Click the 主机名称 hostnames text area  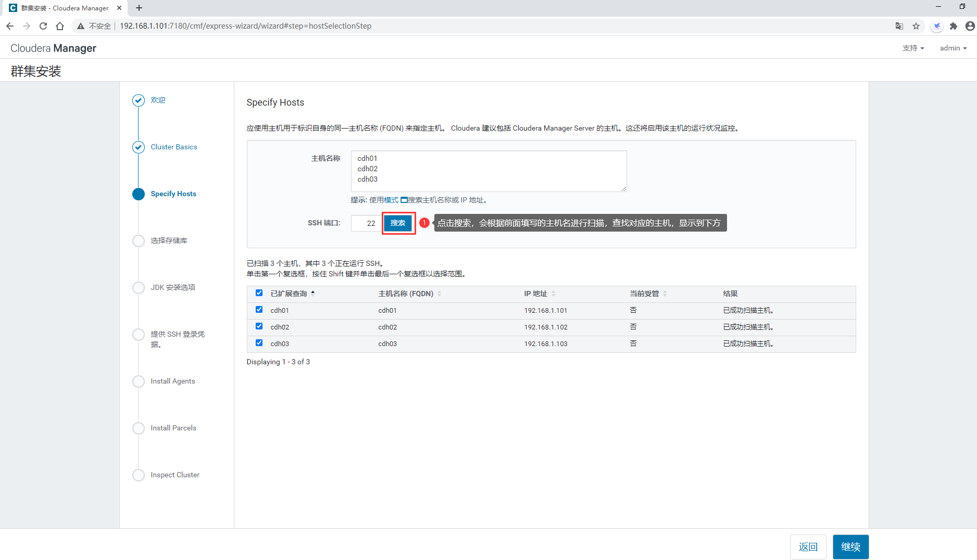point(489,171)
